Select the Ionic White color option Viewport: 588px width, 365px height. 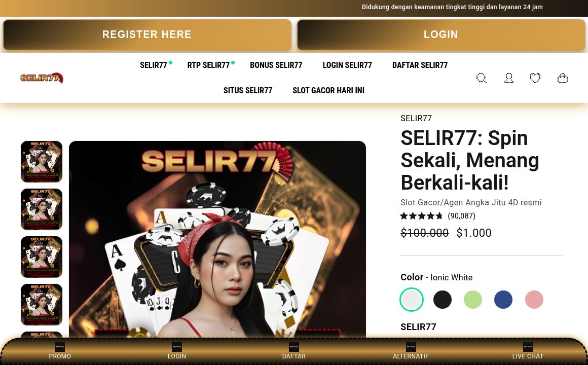point(412,300)
